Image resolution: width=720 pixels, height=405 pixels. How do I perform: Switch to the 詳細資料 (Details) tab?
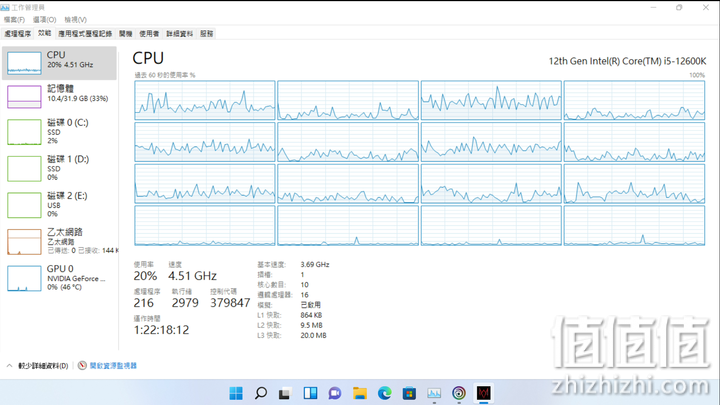pyautogui.click(x=180, y=34)
